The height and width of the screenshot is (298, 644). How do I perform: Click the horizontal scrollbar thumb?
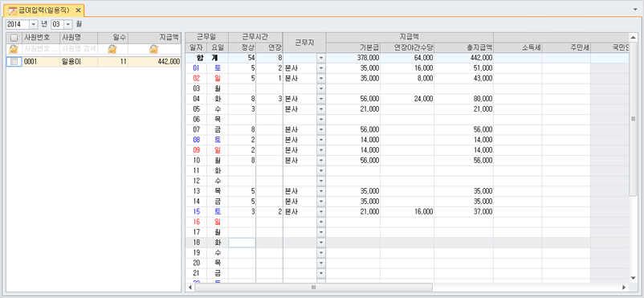[x=313, y=287]
